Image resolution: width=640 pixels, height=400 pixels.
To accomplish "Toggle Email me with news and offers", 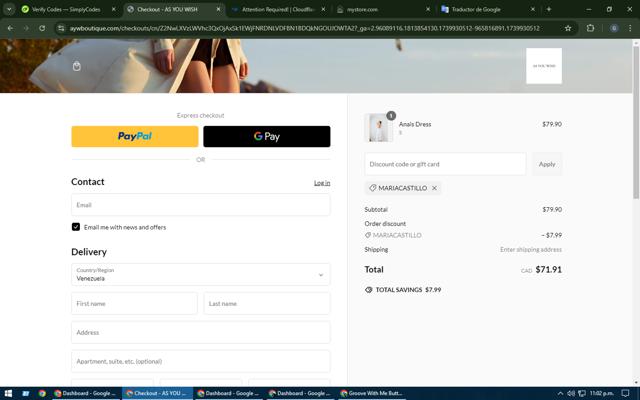I will (76, 227).
